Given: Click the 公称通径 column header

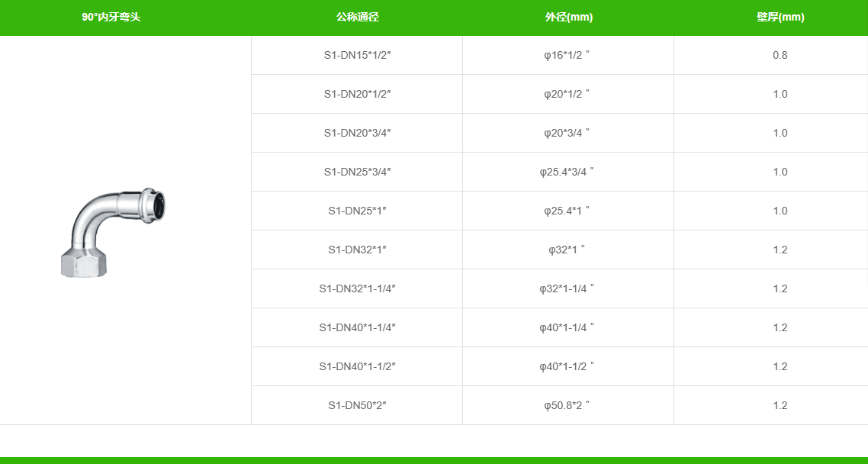Looking at the screenshot, I should click(x=357, y=17).
